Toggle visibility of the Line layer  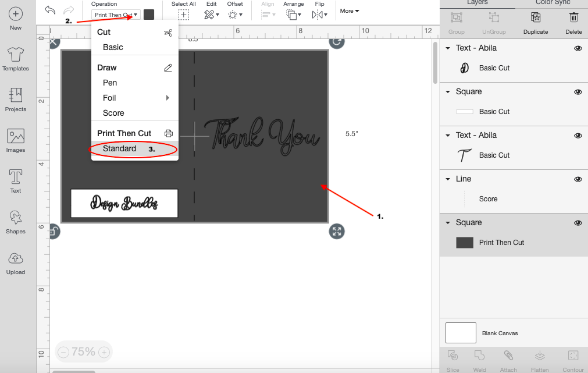pos(578,179)
